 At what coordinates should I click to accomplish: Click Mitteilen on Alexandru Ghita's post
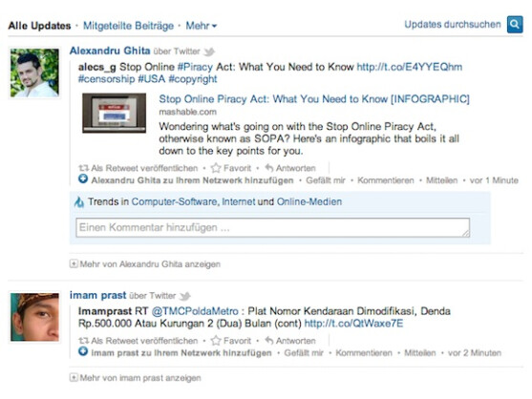point(442,180)
